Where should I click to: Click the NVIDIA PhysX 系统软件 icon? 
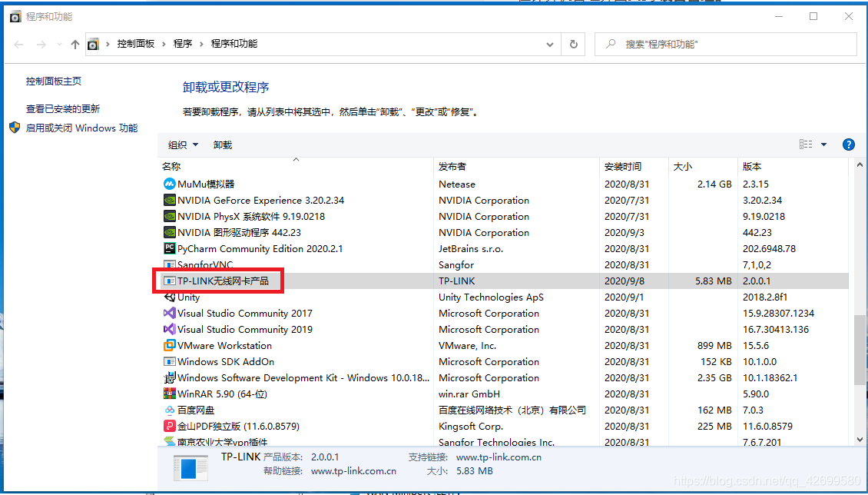[x=170, y=216]
